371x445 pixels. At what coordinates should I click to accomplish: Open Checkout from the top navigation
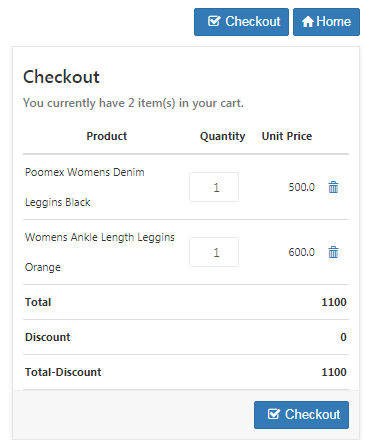click(x=241, y=22)
